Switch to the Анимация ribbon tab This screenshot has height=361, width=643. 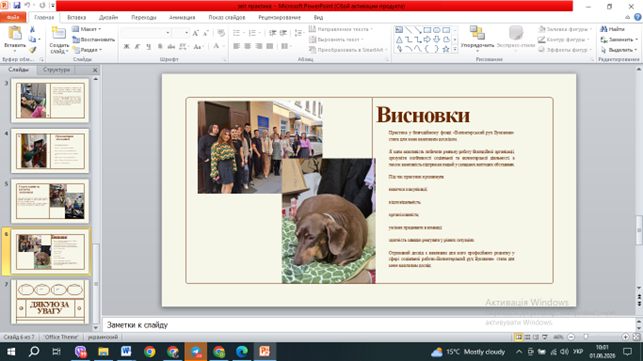coord(182,17)
